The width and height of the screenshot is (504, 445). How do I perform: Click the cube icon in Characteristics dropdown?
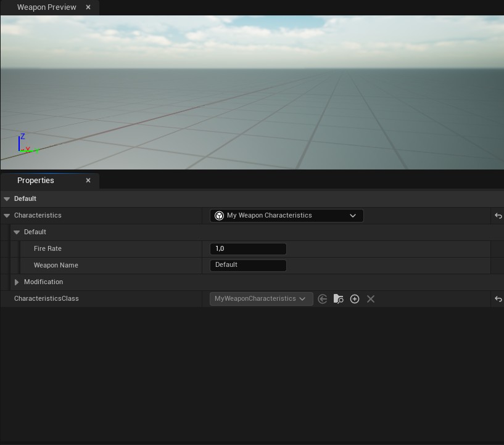[219, 216]
